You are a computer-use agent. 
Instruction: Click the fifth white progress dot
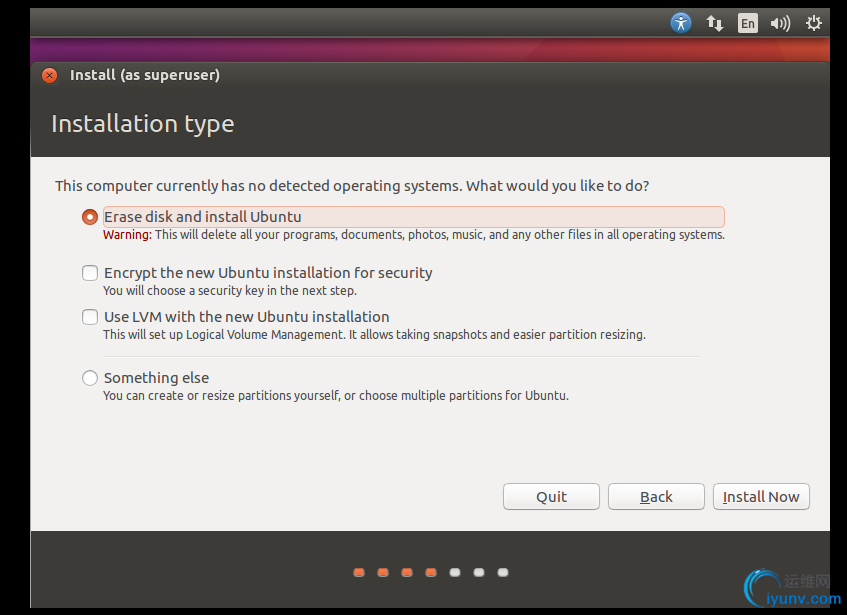point(455,573)
